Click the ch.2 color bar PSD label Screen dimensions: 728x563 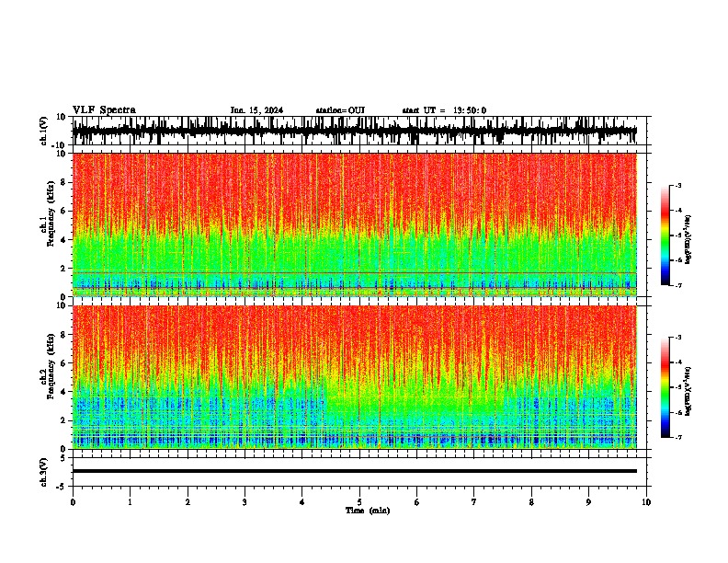click(x=688, y=391)
